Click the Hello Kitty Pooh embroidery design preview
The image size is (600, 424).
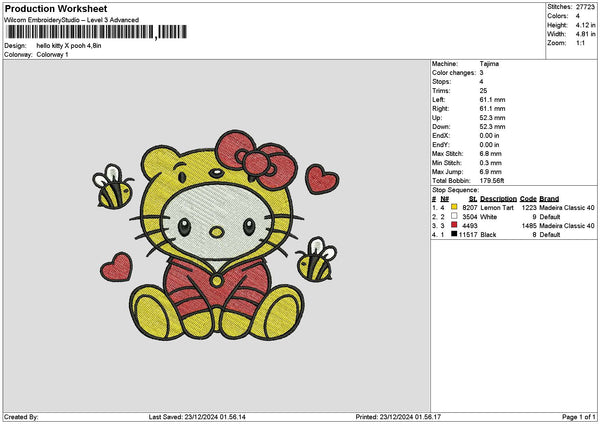(216, 236)
